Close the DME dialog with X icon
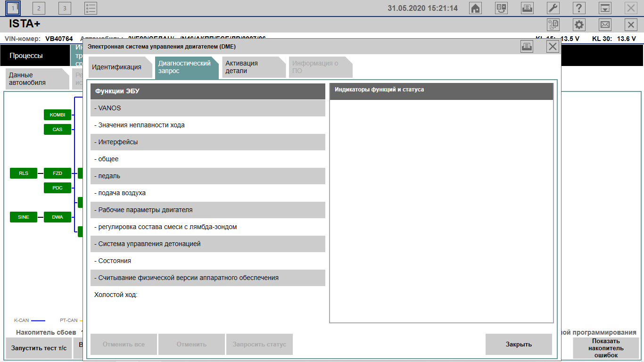Image resolution: width=644 pixels, height=362 pixels. pyautogui.click(x=553, y=46)
